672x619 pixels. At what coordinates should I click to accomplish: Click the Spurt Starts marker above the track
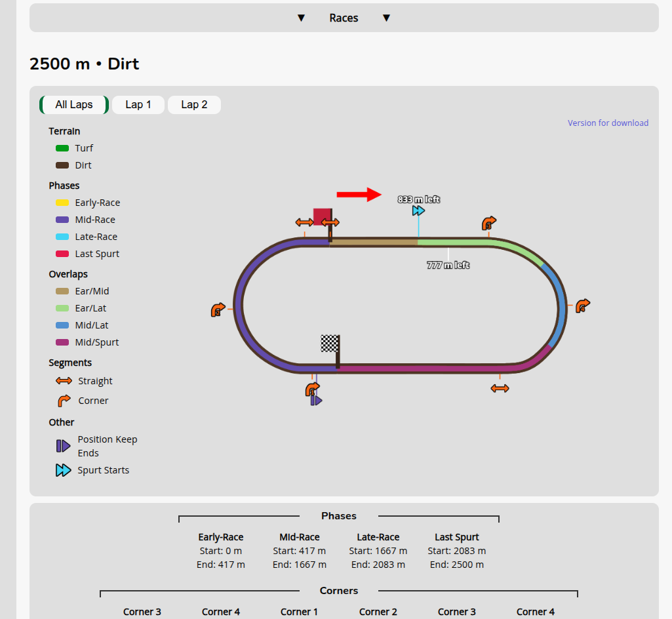pyautogui.click(x=418, y=210)
